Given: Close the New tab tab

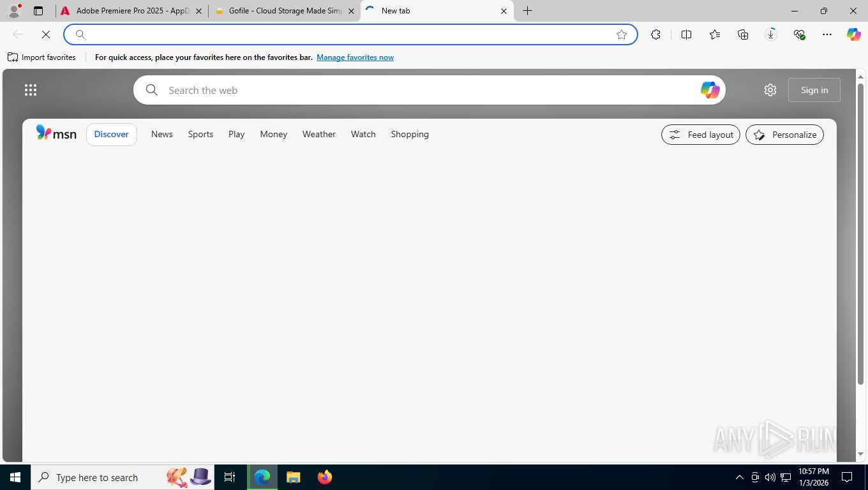Looking at the screenshot, I should pyautogui.click(x=504, y=11).
